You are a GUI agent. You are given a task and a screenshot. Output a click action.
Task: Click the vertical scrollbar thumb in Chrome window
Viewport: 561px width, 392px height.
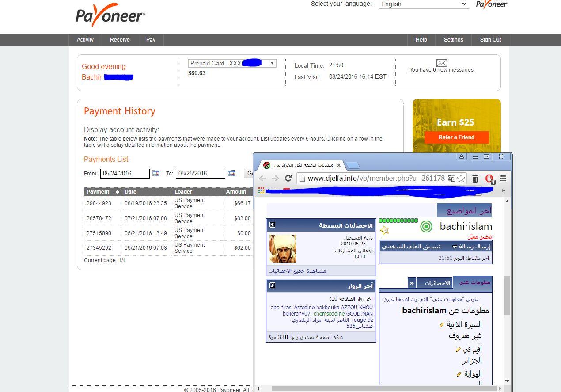tap(507, 296)
